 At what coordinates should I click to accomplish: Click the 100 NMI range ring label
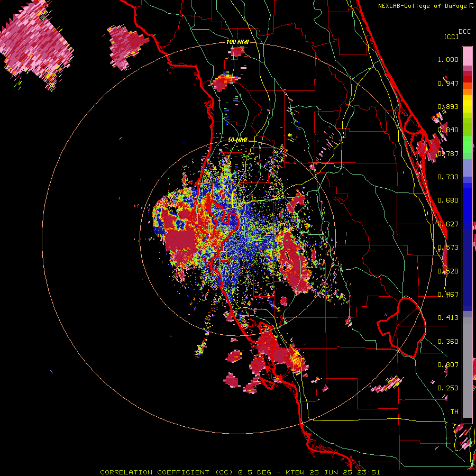point(237,42)
